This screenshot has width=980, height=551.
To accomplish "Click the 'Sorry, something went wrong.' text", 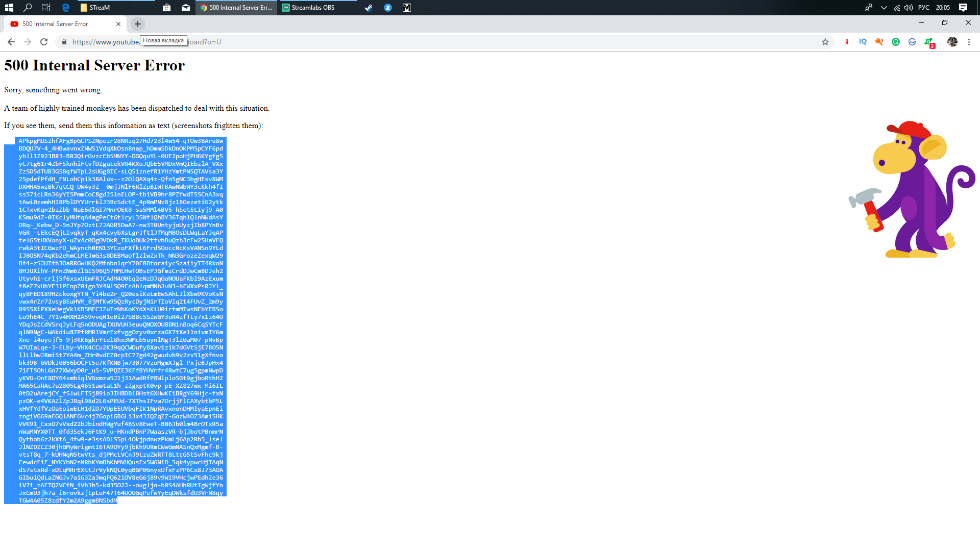I will point(53,90).
